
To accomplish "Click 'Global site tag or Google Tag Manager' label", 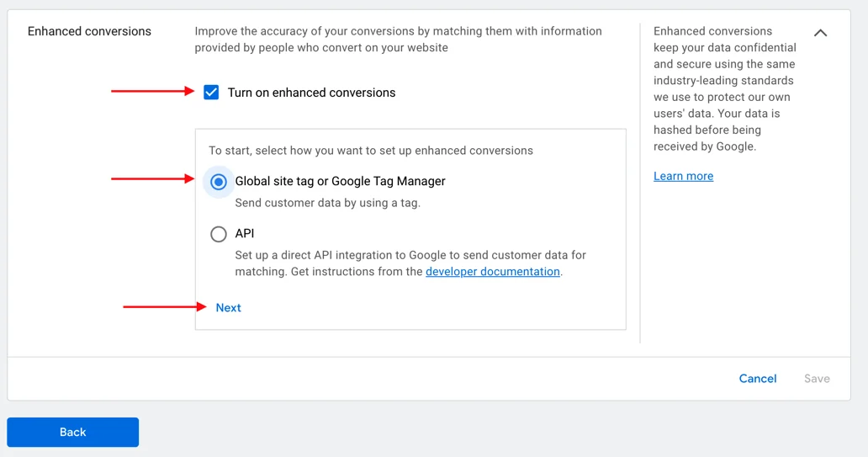I will [x=340, y=181].
